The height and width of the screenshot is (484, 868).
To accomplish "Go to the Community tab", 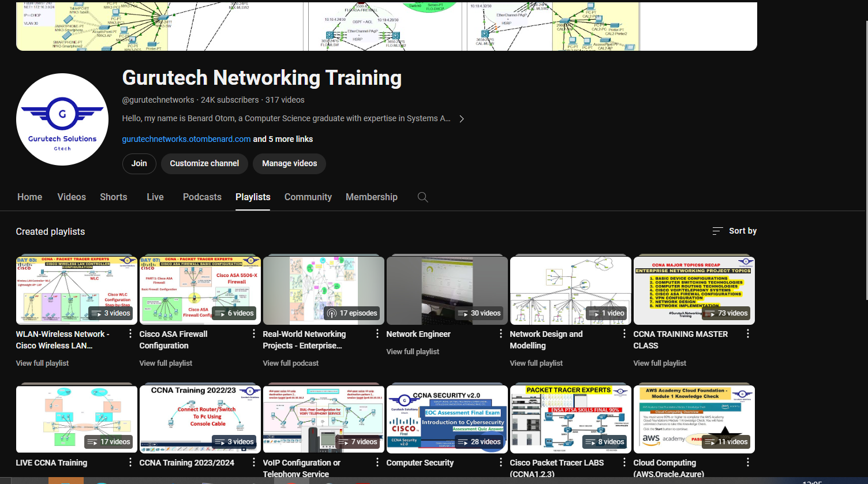I will click(308, 197).
